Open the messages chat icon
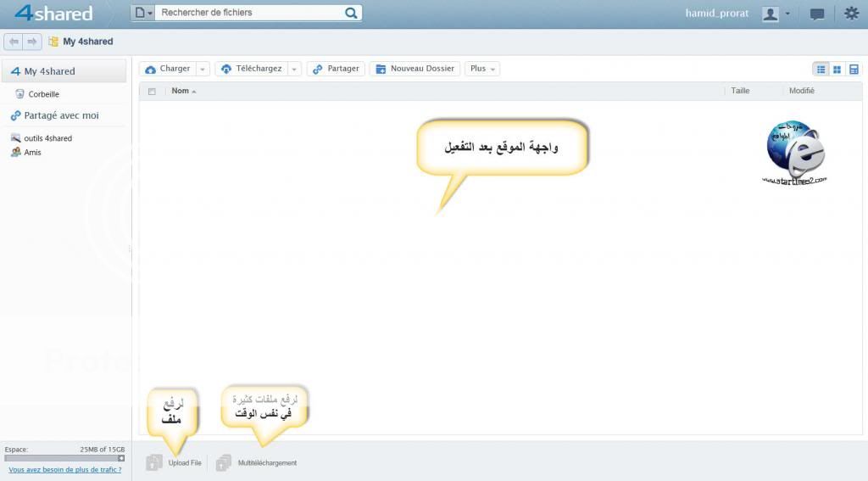Image resolution: width=868 pixels, height=481 pixels. coord(817,14)
